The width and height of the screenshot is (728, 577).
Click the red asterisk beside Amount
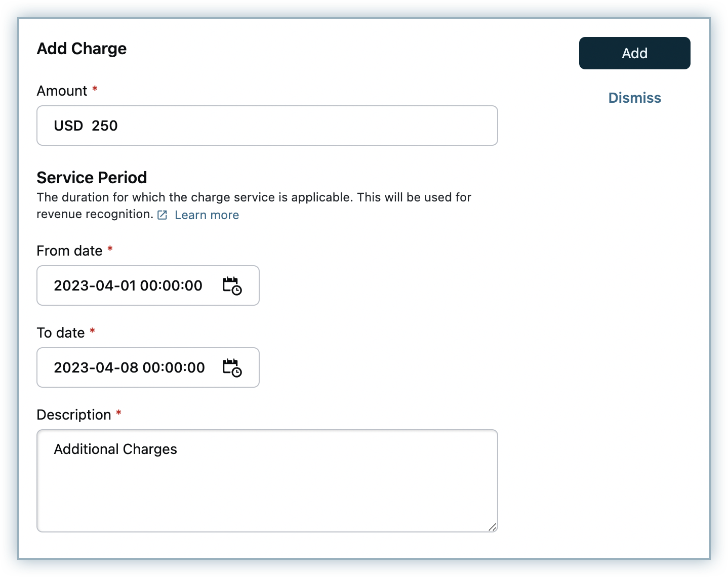(x=95, y=90)
